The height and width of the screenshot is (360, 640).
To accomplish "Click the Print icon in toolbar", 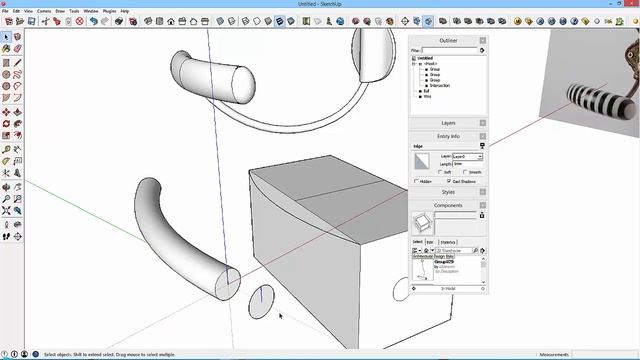I will pyautogui.click(x=119, y=21).
